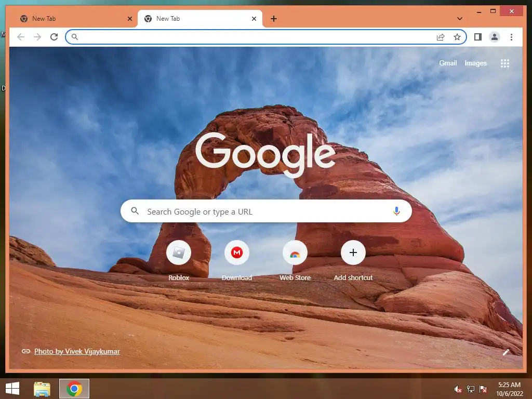Open the Windows Start menu

point(12,389)
